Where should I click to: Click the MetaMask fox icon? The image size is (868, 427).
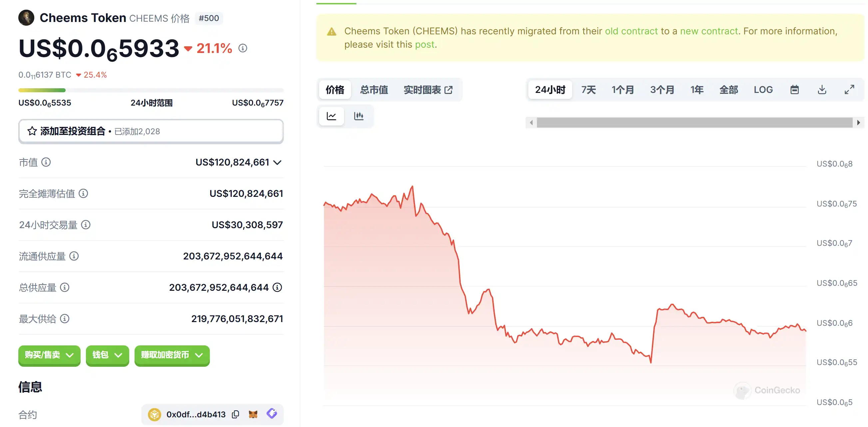click(x=253, y=414)
